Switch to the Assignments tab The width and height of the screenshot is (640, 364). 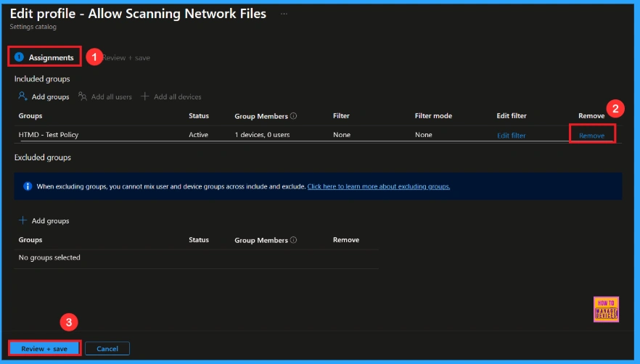(x=51, y=57)
